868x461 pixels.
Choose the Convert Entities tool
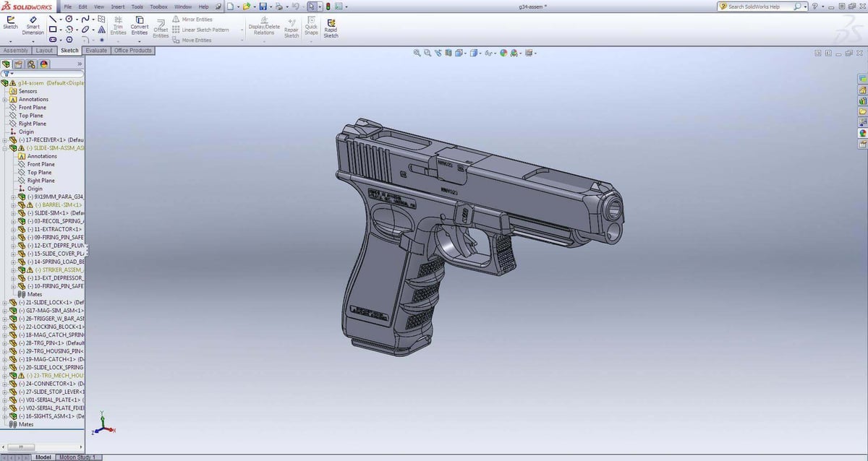140,25
